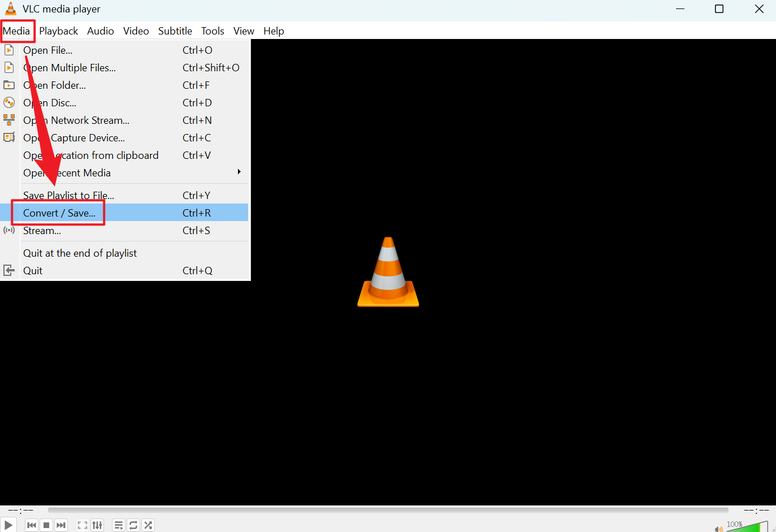This screenshot has height=532, width=776.
Task: Click the seek bar timeline
Action: 388,510
